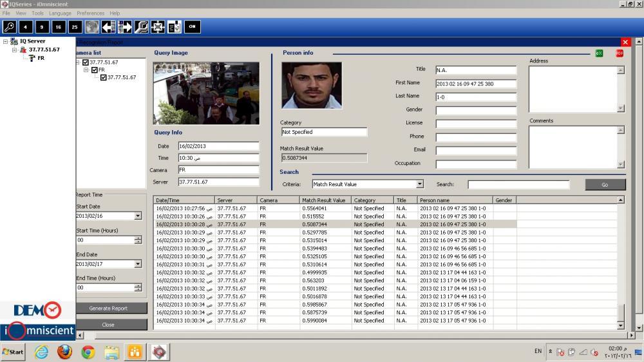
Task: Open the Start Date dropdown
Action: (x=138, y=216)
